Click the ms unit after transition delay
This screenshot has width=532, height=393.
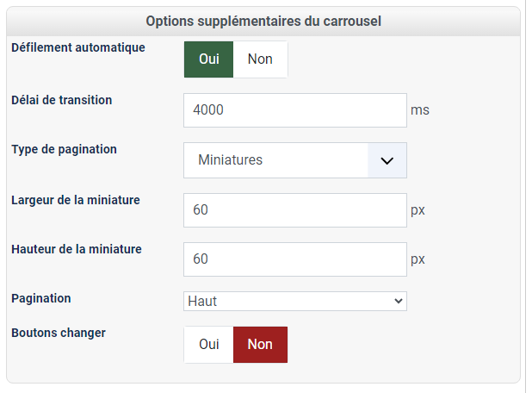pos(420,110)
